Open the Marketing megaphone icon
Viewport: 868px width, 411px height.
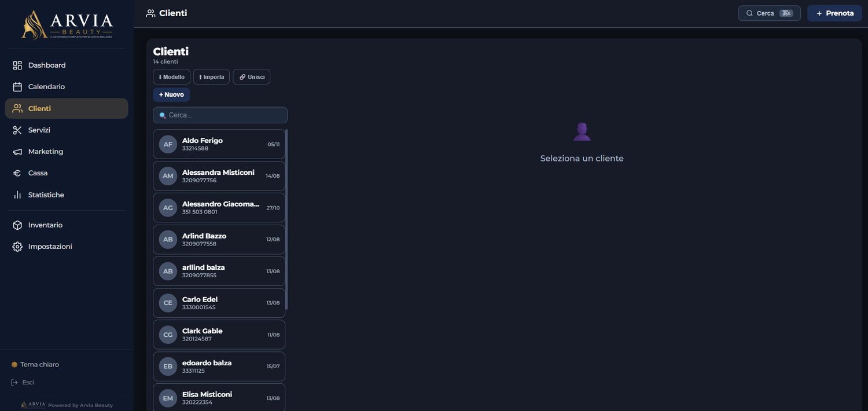tap(17, 152)
